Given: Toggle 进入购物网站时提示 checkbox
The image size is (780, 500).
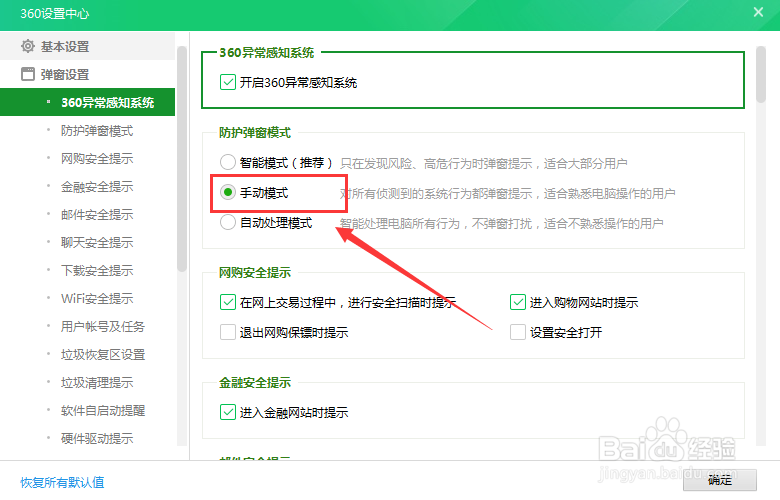Looking at the screenshot, I should (517, 302).
